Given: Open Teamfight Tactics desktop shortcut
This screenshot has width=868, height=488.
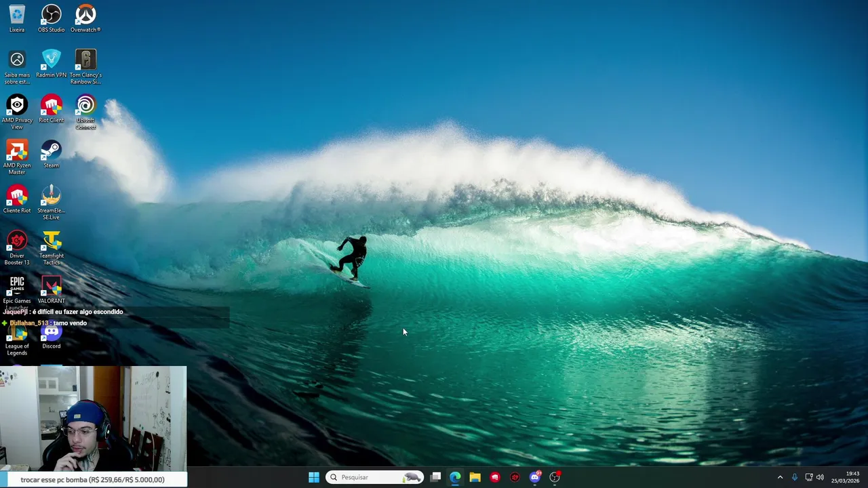Looking at the screenshot, I should point(51,248).
